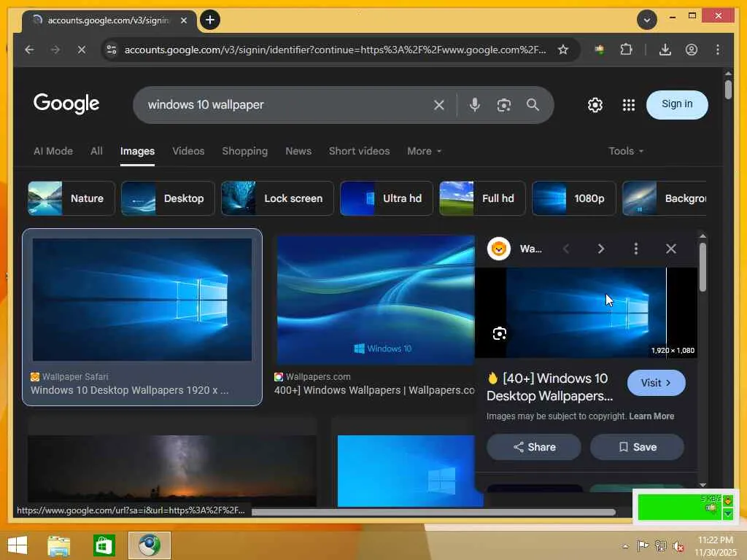The width and height of the screenshot is (747, 560).
Task: Filter images by Desktop chip
Action: (x=168, y=198)
